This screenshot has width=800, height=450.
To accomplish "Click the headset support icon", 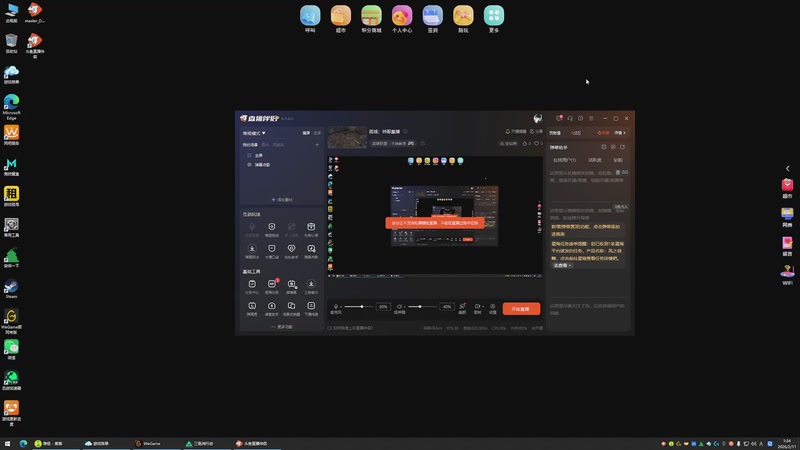I will tap(570, 118).
